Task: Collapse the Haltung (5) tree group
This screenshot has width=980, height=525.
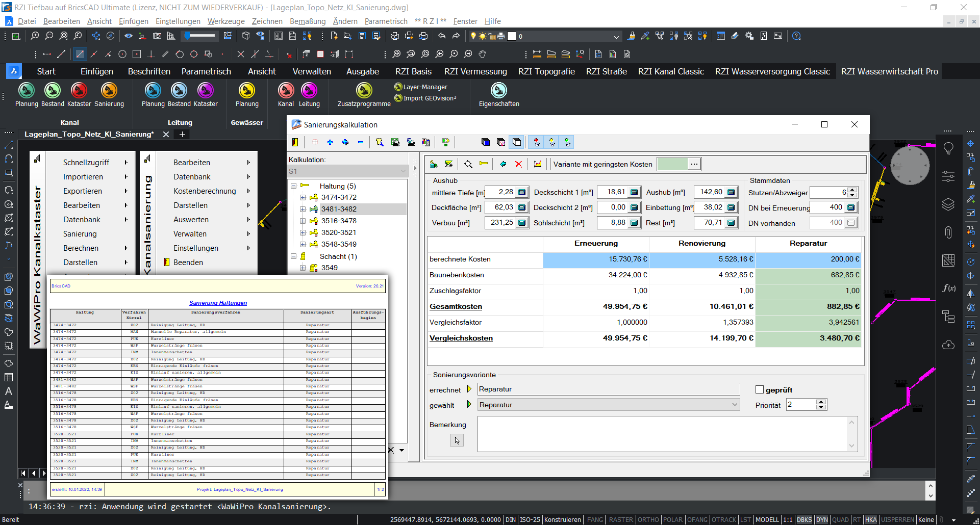Action: [294, 186]
